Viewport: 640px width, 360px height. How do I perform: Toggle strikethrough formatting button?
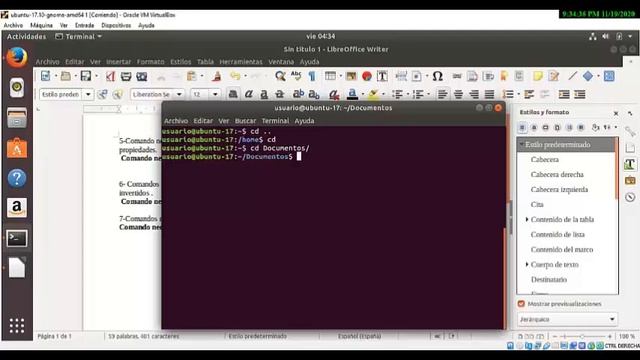[280, 94]
